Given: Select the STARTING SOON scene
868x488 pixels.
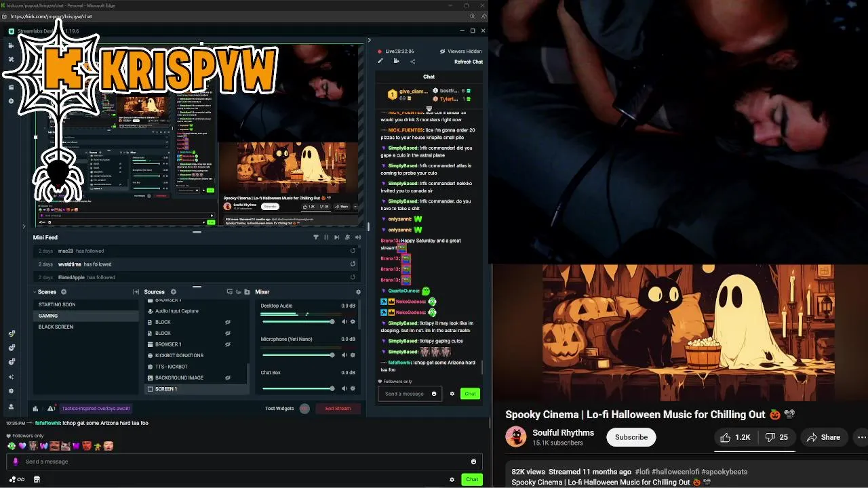Looking at the screenshot, I should coord(86,304).
